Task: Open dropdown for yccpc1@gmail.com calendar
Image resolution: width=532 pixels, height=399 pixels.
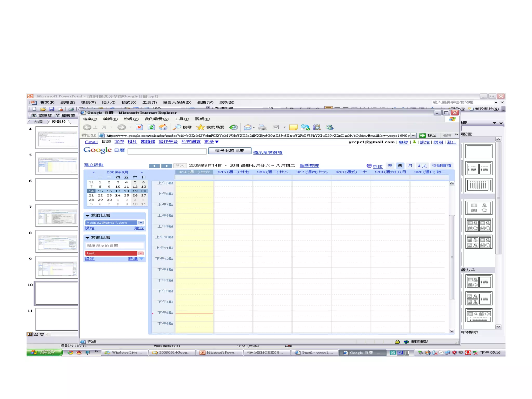Action: [141, 223]
